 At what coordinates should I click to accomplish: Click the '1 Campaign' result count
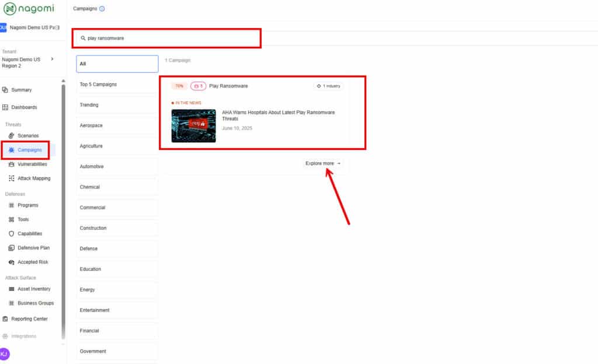[x=178, y=60]
